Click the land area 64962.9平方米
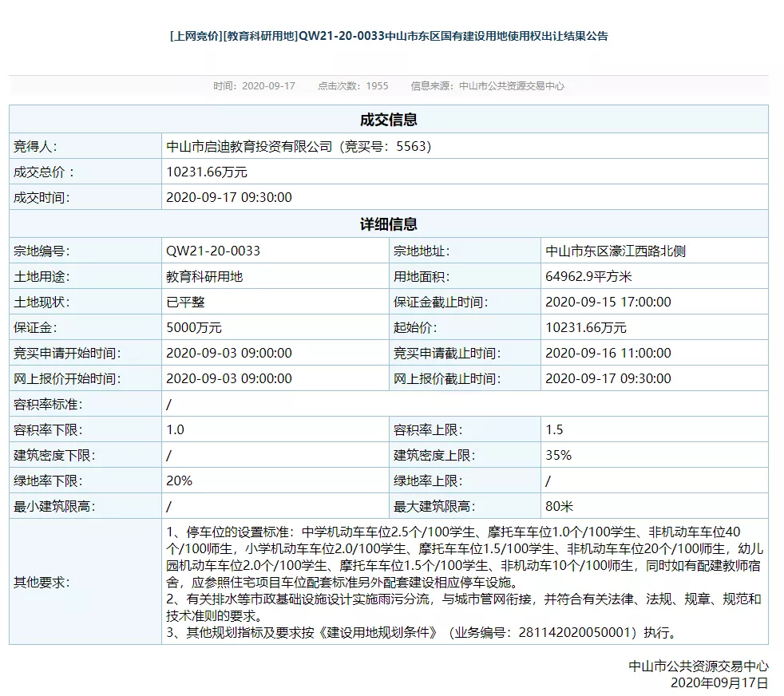The width and height of the screenshot is (784, 696). click(x=588, y=276)
